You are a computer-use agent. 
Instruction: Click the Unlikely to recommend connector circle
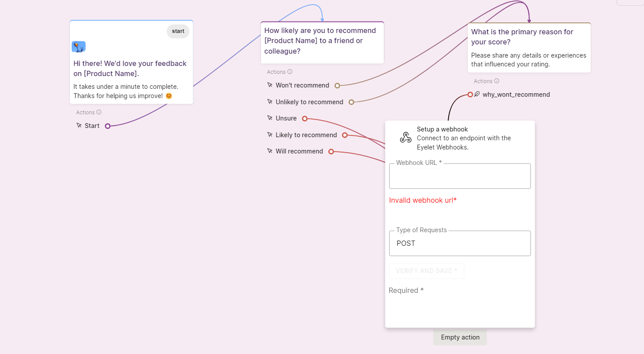(x=351, y=102)
